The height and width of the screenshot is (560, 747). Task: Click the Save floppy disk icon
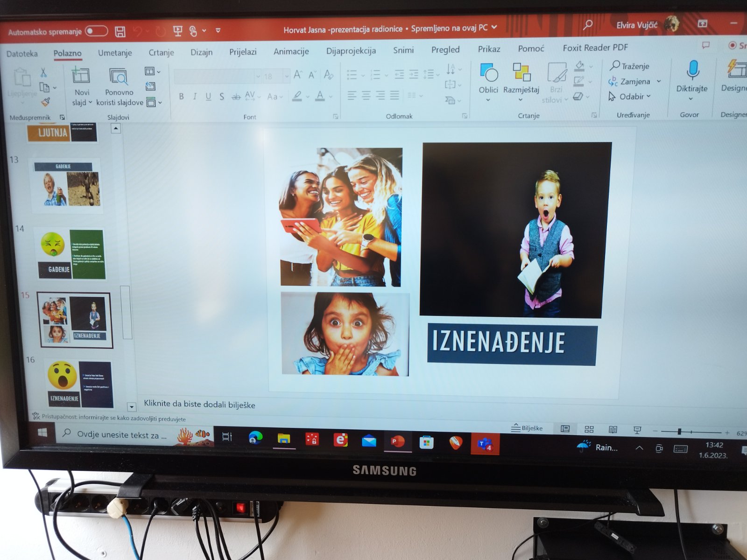click(120, 31)
